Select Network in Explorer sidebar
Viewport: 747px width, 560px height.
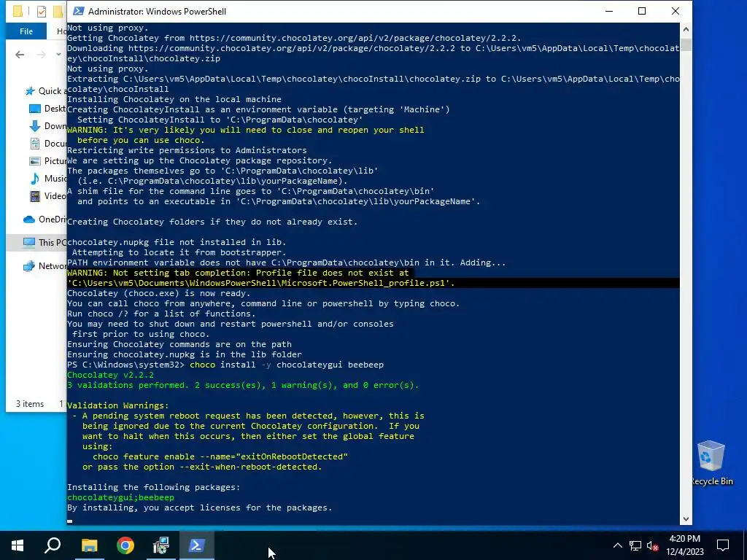tap(44, 265)
